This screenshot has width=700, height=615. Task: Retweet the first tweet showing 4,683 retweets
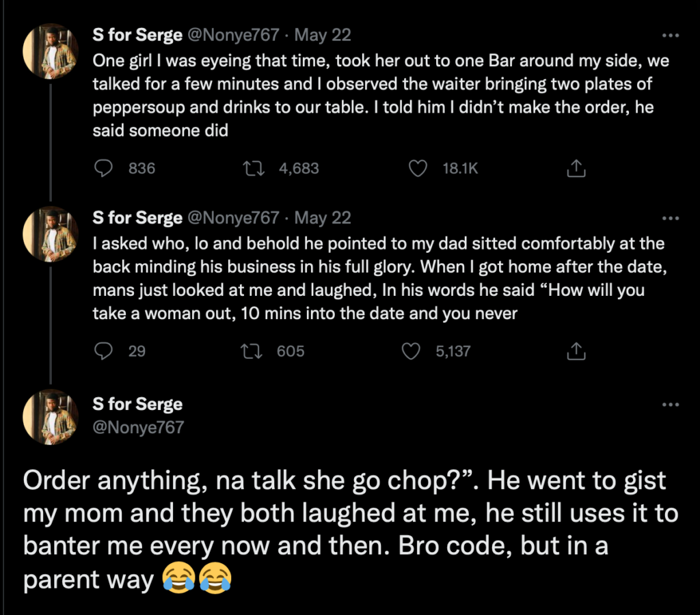254,168
